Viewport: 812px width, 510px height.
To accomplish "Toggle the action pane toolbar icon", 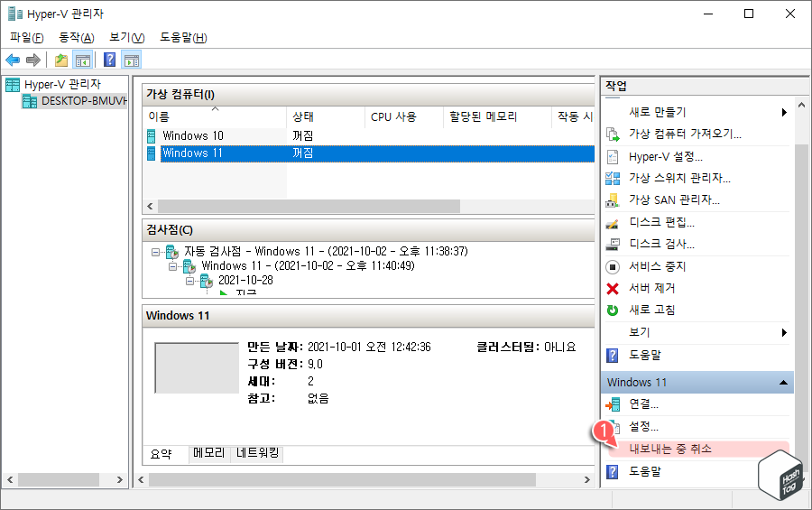I will click(x=132, y=60).
